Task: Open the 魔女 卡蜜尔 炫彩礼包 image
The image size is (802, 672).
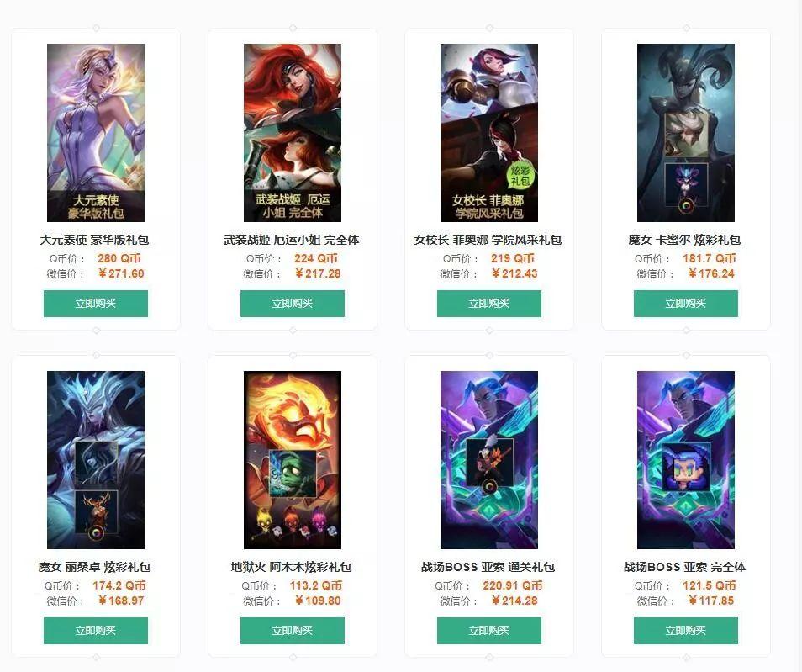Action: (686, 133)
